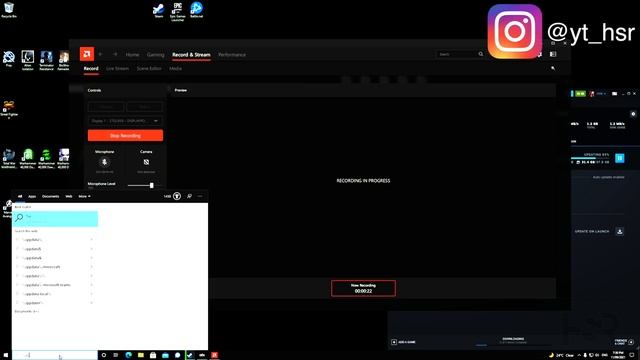
Task: Click the Radeon search magnifier icon
Action: [x=481, y=54]
